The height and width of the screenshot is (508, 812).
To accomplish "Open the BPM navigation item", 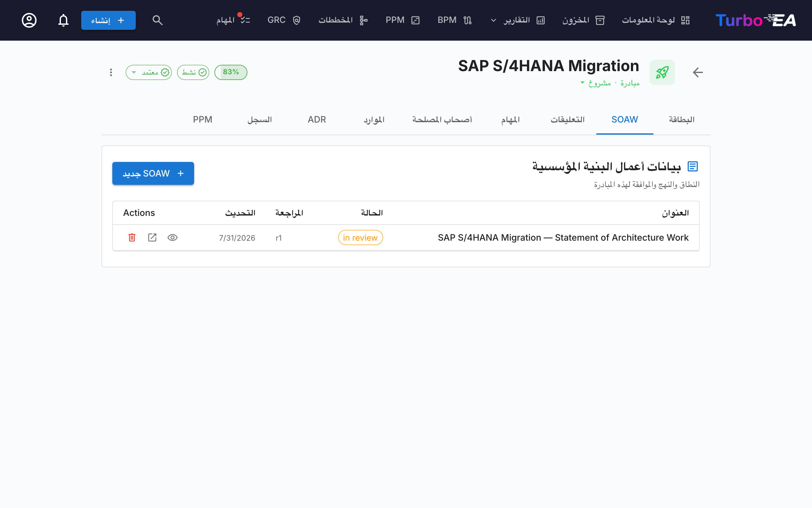I will pos(455,20).
